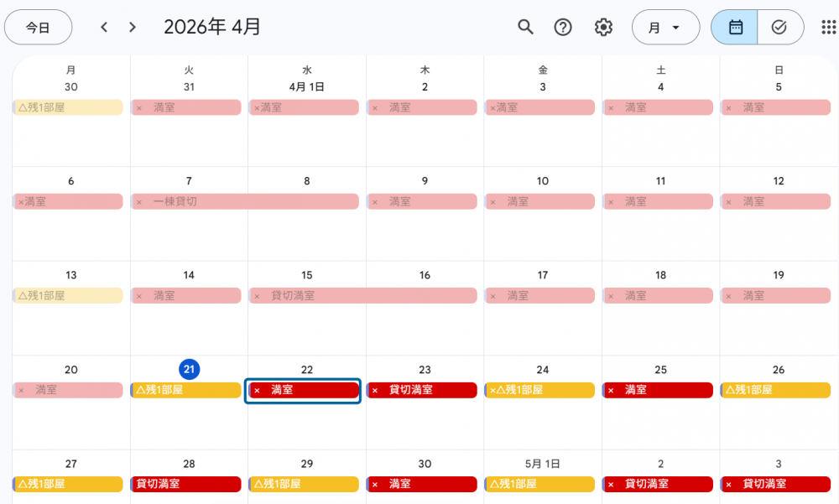The image size is (839, 504).
Task: Click the search magnifier icon
Action: 525,27
